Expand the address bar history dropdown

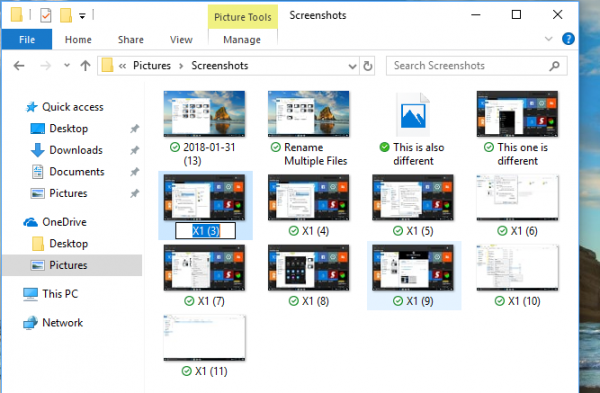[x=352, y=66]
